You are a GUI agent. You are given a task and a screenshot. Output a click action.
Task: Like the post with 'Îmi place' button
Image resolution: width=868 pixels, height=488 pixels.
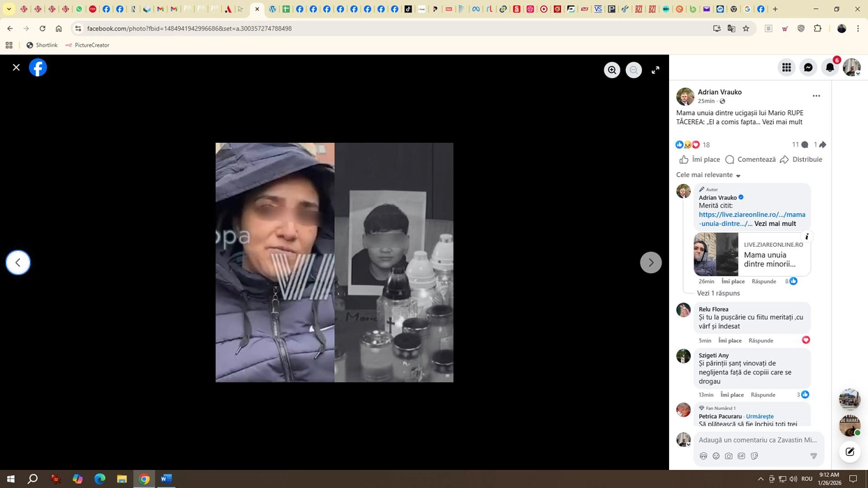(700, 160)
